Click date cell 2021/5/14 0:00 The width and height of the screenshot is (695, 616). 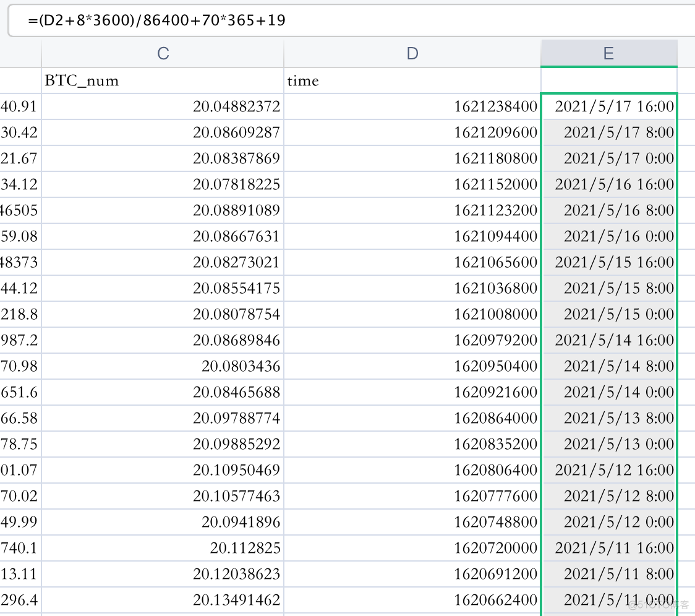[x=609, y=392]
